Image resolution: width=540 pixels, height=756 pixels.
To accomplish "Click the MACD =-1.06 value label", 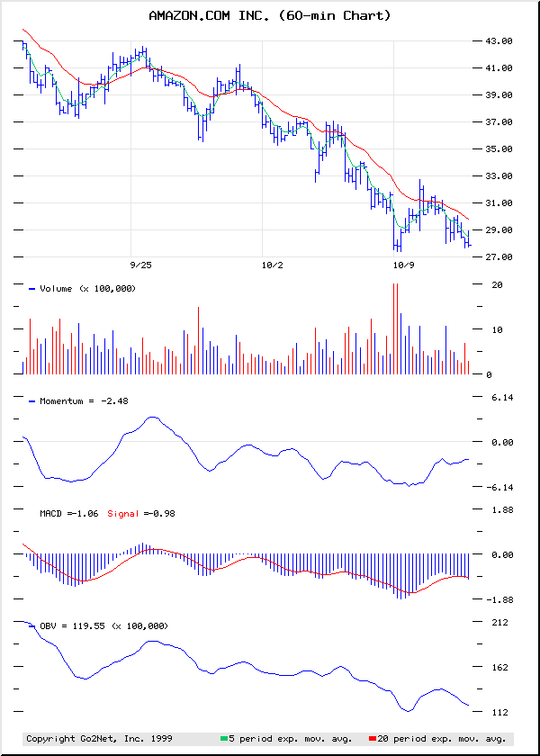I will [x=69, y=514].
